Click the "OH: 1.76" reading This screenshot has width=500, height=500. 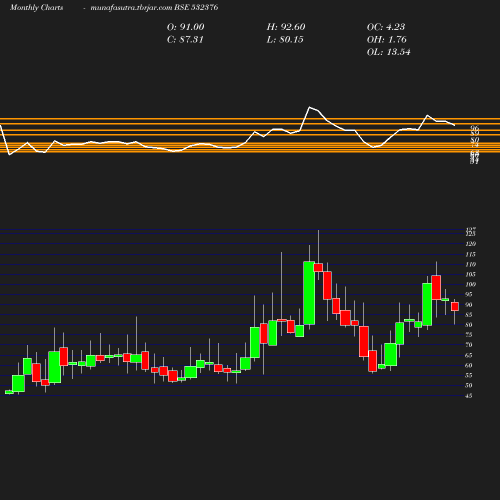pos(387,40)
